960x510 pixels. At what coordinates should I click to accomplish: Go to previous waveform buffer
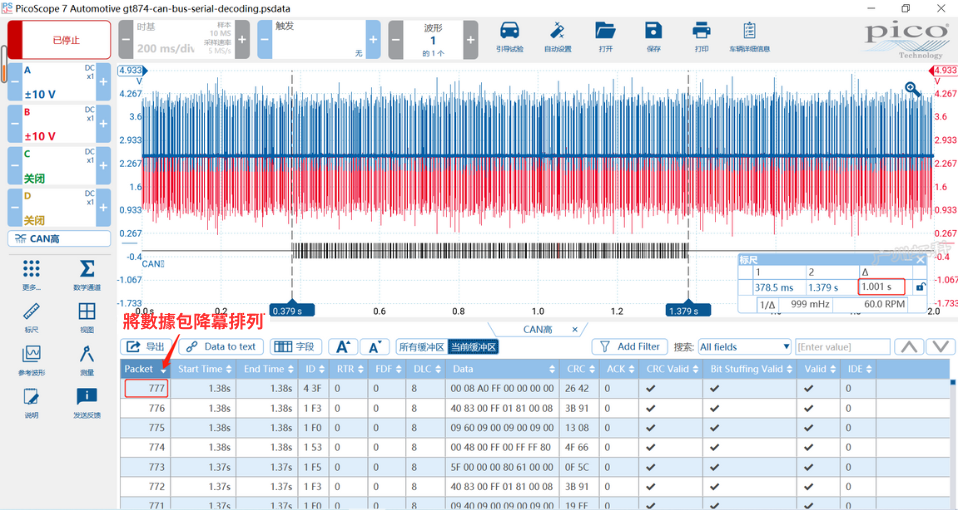396,40
